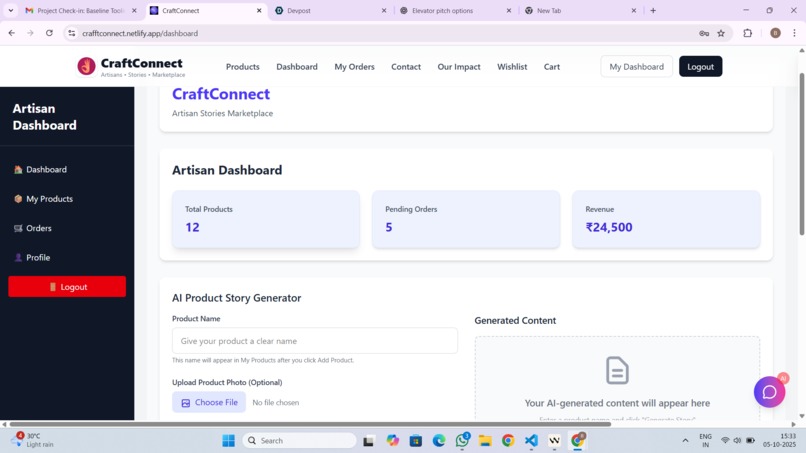Open Chrome three-dot menu
806x453 pixels.
795,33
